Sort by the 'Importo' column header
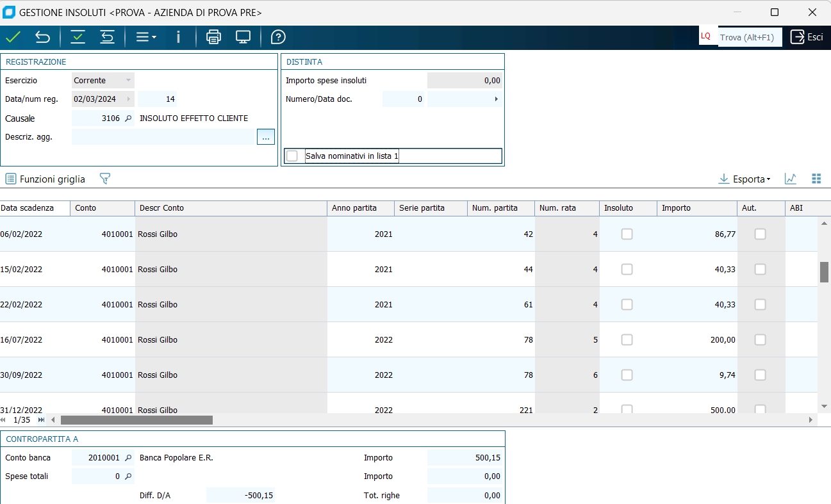831x504 pixels. tap(696, 208)
